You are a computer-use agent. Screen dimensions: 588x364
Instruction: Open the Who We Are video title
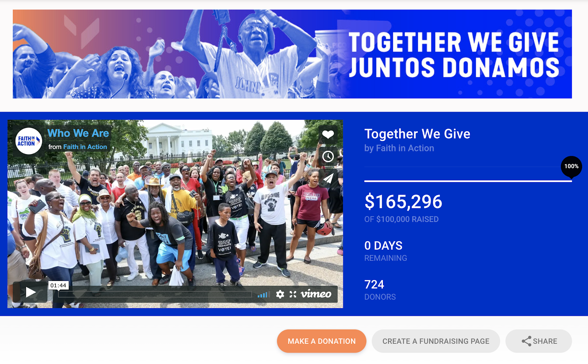[x=78, y=133]
